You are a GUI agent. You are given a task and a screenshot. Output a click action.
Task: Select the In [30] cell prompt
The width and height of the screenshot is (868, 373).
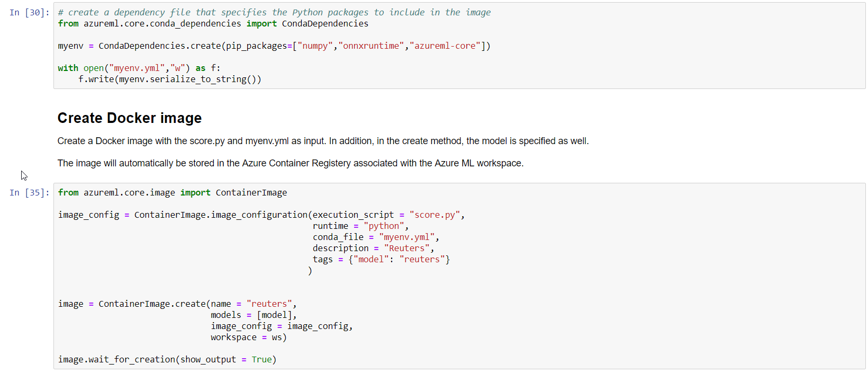(x=29, y=13)
